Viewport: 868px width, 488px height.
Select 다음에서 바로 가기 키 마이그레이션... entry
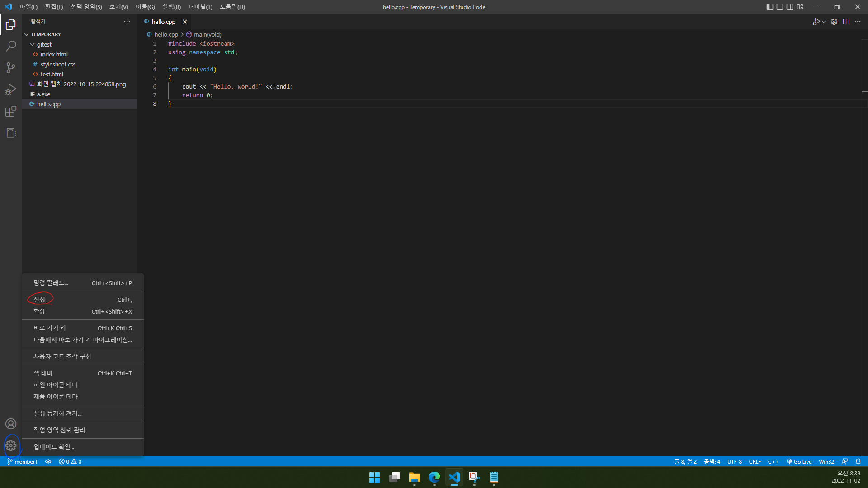click(x=83, y=340)
